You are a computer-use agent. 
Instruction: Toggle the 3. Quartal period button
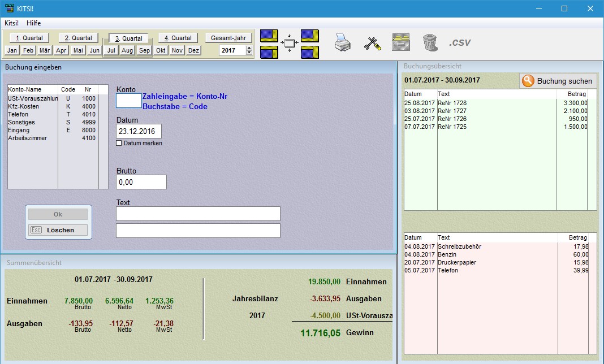point(128,38)
